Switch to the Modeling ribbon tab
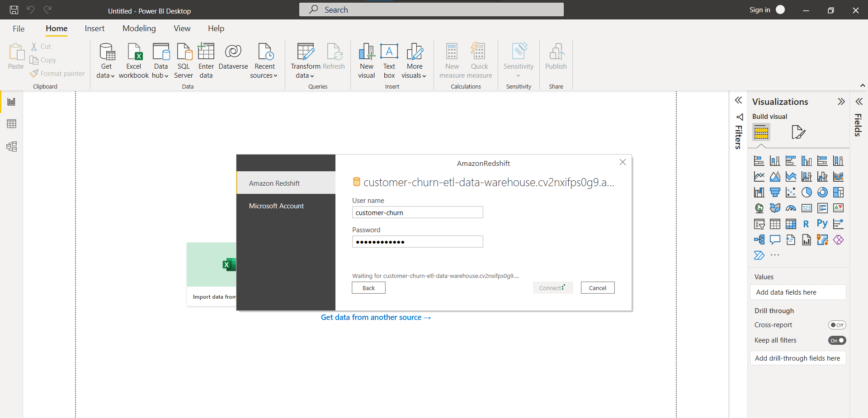The image size is (868, 418). [139, 28]
